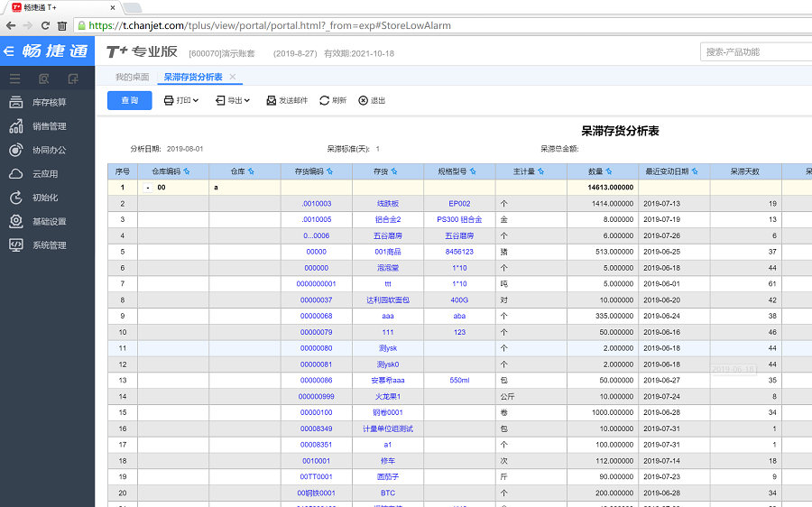Viewport: 812px width, 507px height.
Task: Collapse sidebar with the arrow beside 畅捷通 logo
Action: [x=9, y=51]
